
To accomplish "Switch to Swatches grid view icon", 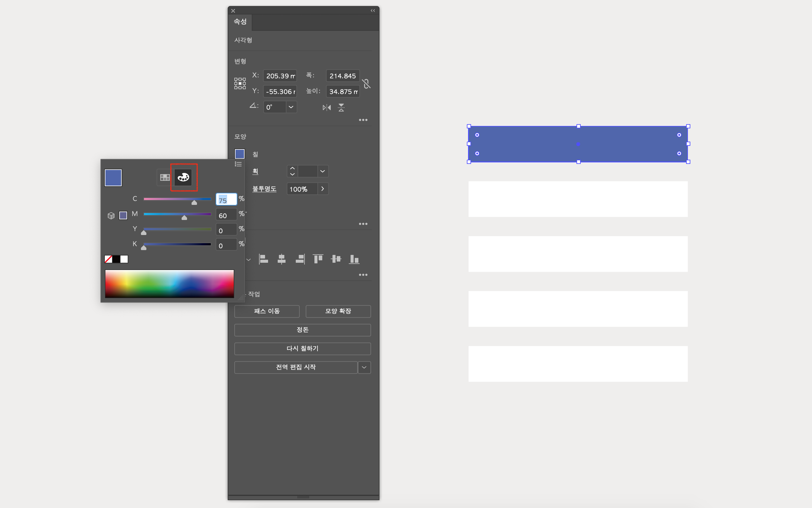I will (165, 177).
